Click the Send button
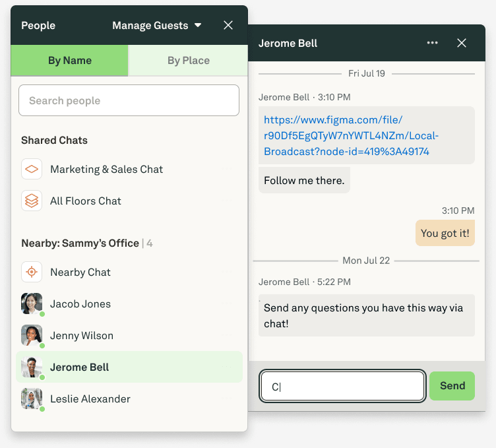This screenshot has height=448, width=496. click(x=452, y=386)
